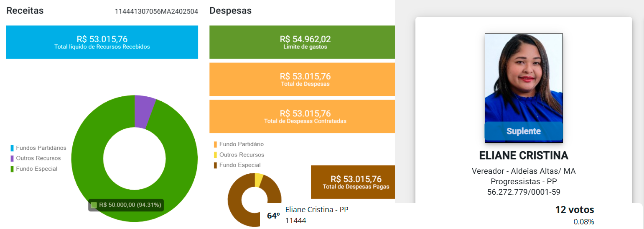This screenshot has height=229, width=644.
Task: Click the brown Fundo Especial swatch under Despesas
Action: (x=215, y=165)
